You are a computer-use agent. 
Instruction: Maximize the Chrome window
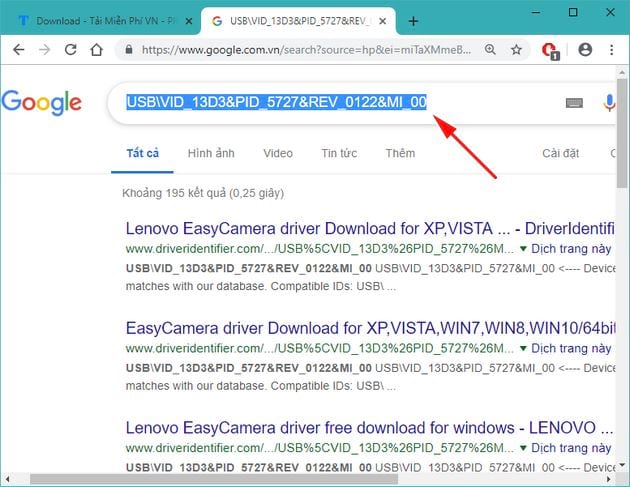573,12
